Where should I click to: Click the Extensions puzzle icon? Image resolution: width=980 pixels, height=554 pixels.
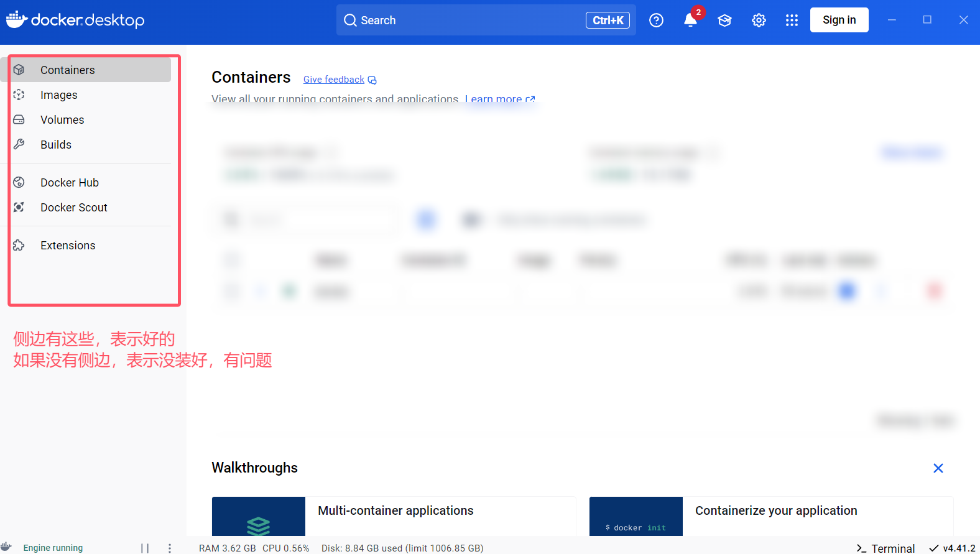click(x=19, y=245)
